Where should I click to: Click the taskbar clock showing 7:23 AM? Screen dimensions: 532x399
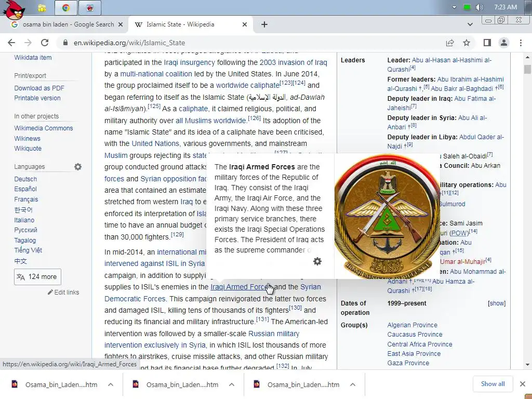506,7
